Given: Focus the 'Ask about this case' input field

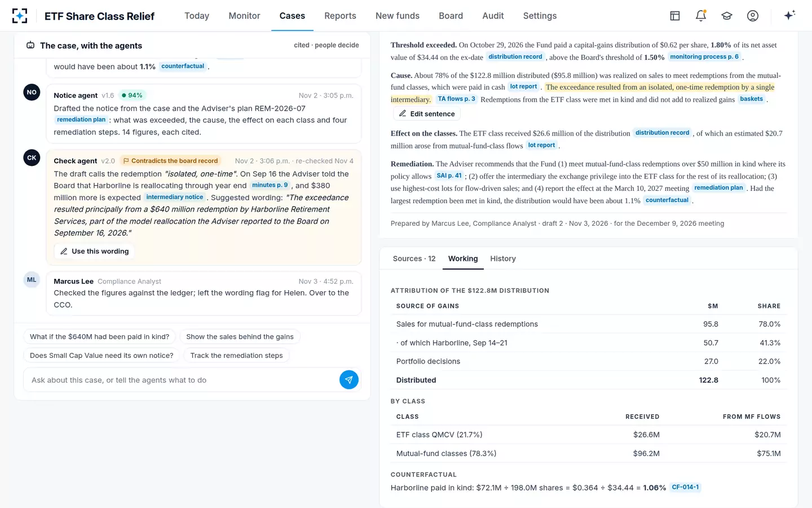Looking at the screenshot, I should click(x=182, y=380).
